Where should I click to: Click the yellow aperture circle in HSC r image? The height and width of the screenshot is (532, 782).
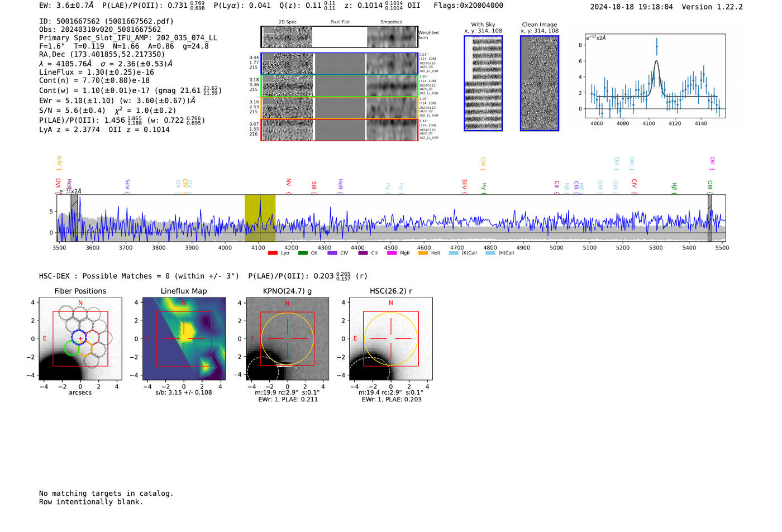point(390,339)
